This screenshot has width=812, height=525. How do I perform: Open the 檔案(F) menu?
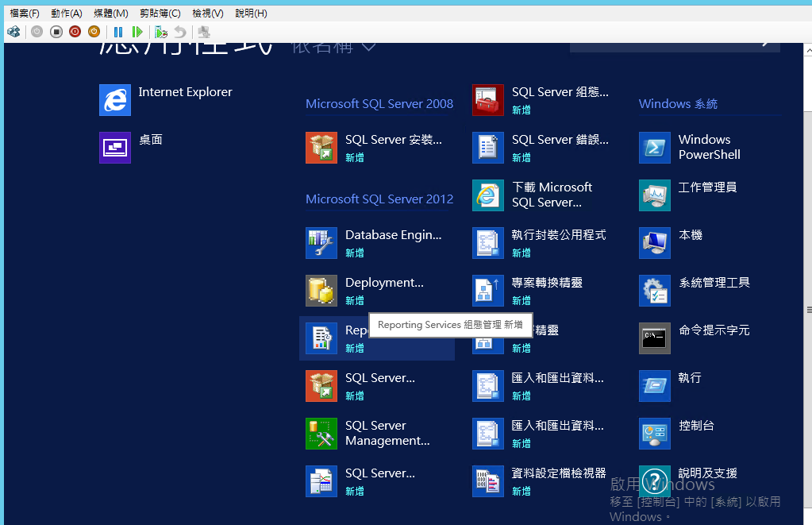(x=25, y=14)
